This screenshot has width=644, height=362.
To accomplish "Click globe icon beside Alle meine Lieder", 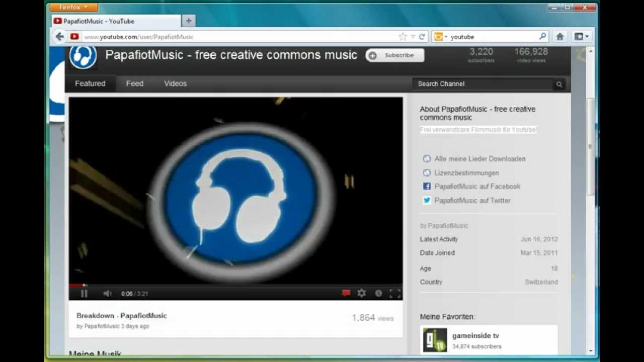I will pyautogui.click(x=427, y=159).
